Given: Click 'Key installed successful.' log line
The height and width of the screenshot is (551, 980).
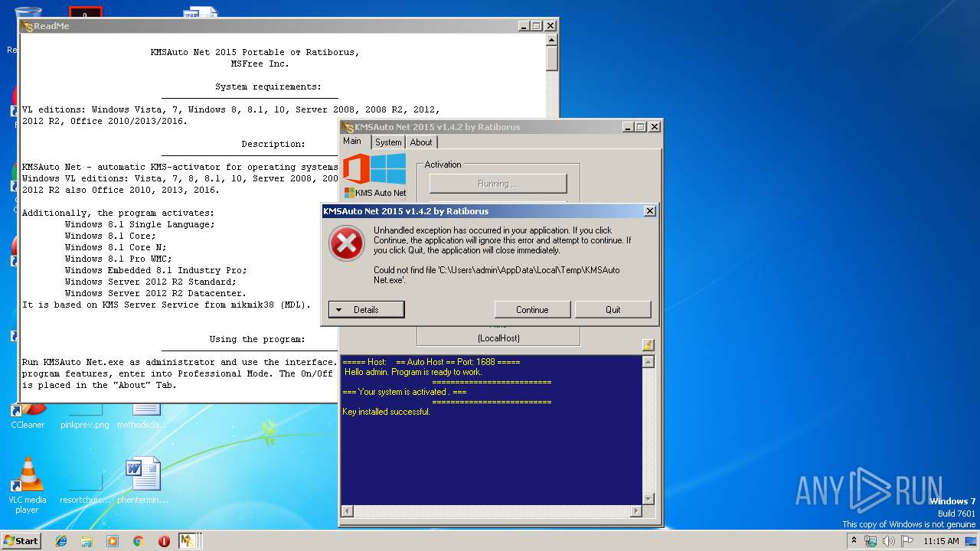Looking at the screenshot, I should (386, 412).
